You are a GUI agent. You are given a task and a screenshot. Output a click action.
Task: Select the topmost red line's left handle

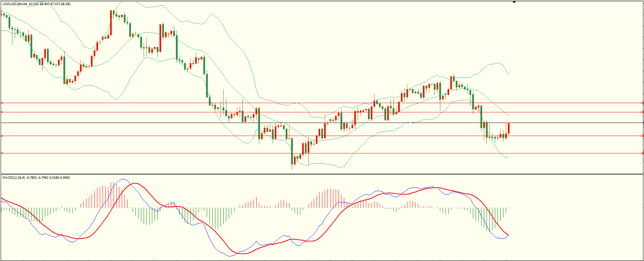(x=2, y=103)
